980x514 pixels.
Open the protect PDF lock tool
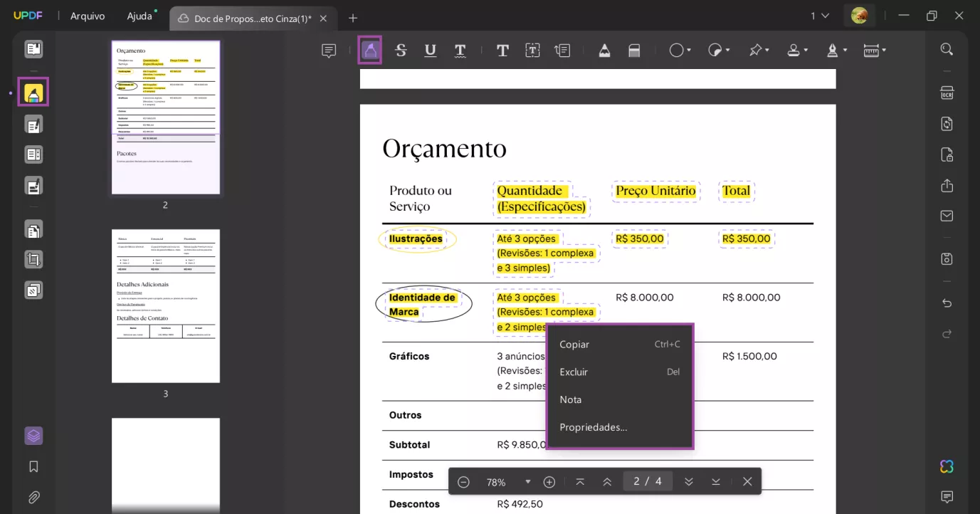pos(947,154)
